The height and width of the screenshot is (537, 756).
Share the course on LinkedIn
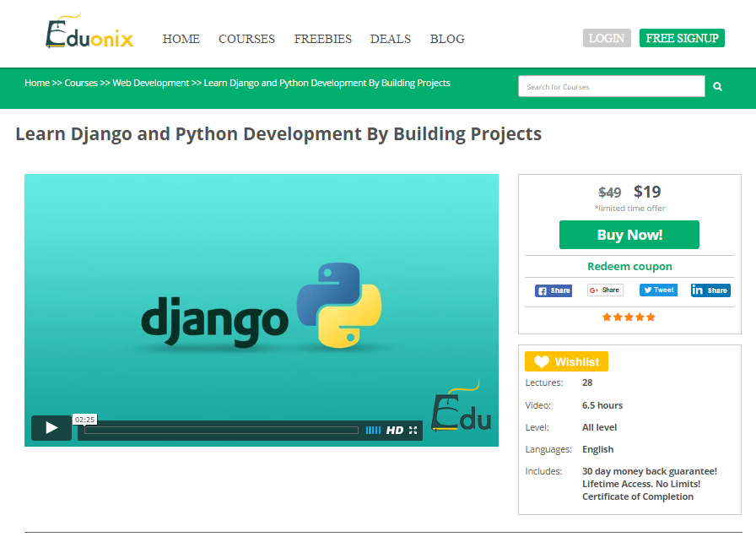pyautogui.click(x=710, y=290)
